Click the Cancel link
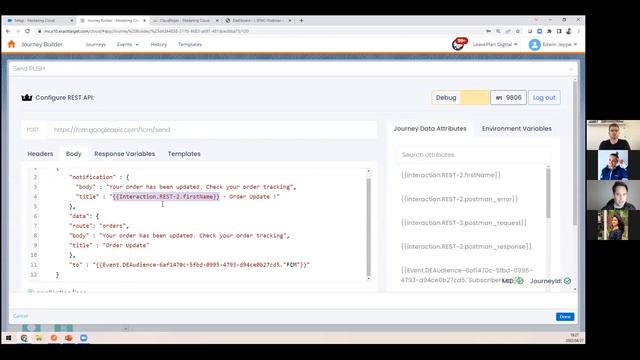 click(20, 316)
